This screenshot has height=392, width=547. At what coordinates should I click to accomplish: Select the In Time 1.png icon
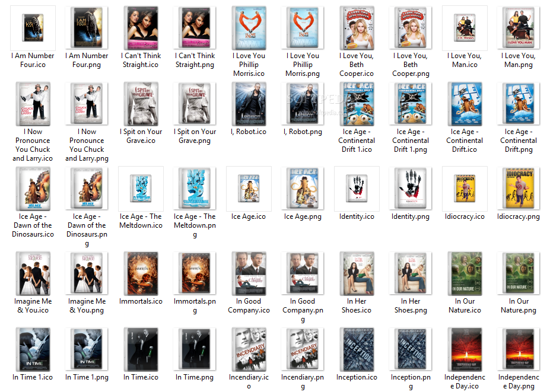tap(87, 349)
